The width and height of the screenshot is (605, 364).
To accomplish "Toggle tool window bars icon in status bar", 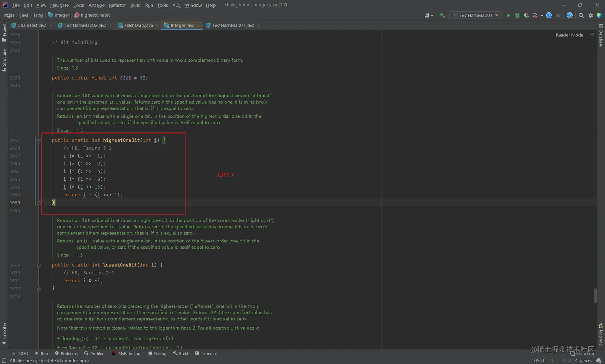I will [4, 361].
